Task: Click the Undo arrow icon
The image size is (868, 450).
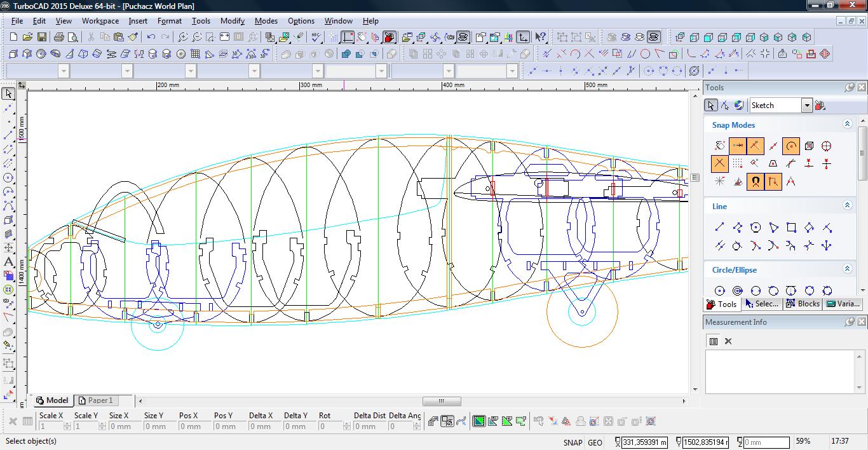Action: (151, 37)
